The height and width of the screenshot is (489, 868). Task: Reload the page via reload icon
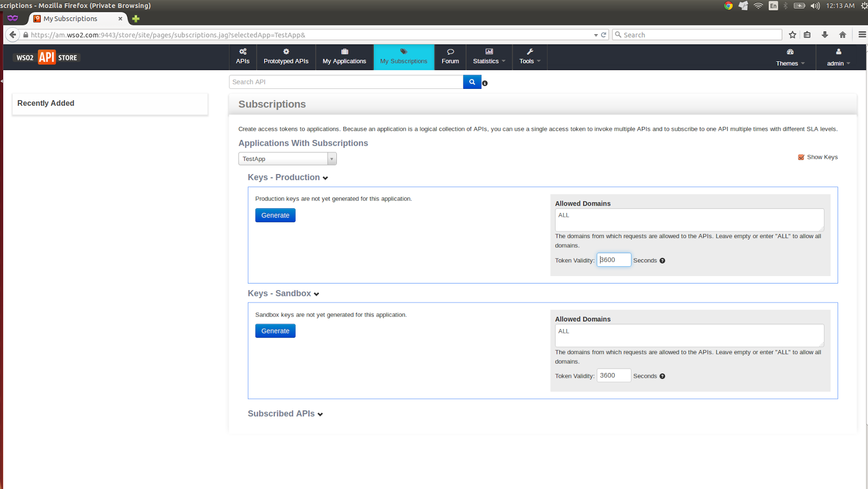click(x=603, y=35)
